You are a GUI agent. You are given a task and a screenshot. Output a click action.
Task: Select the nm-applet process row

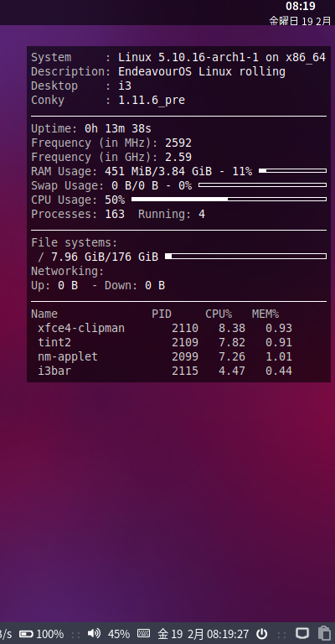coord(165,356)
